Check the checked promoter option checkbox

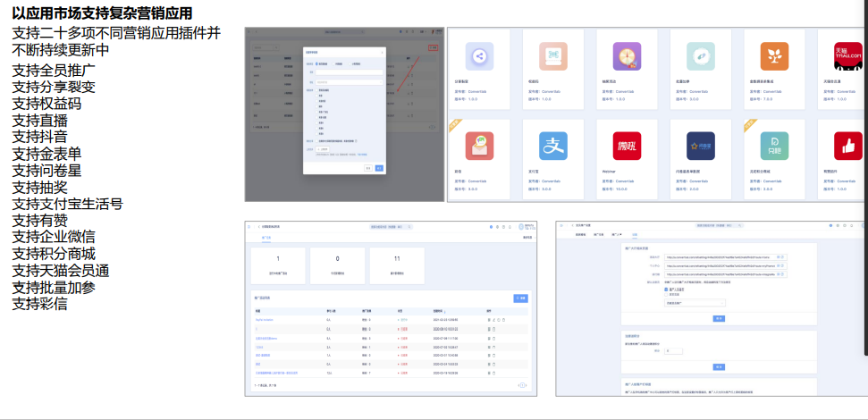(x=665, y=289)
